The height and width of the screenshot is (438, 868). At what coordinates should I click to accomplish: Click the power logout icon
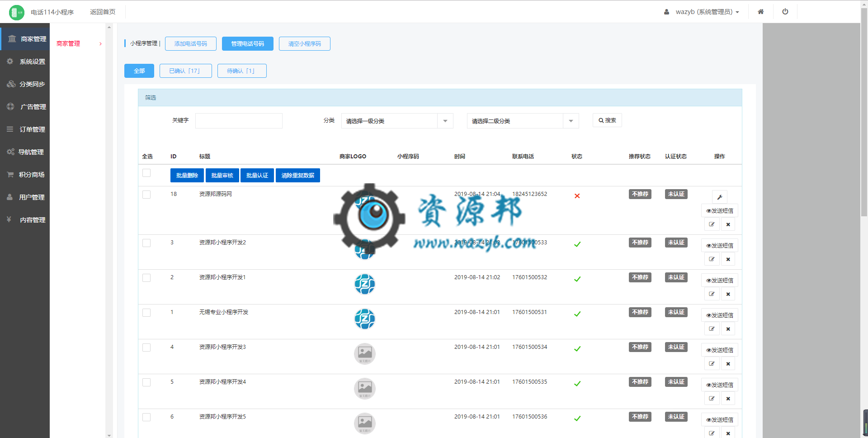(785, 12)
